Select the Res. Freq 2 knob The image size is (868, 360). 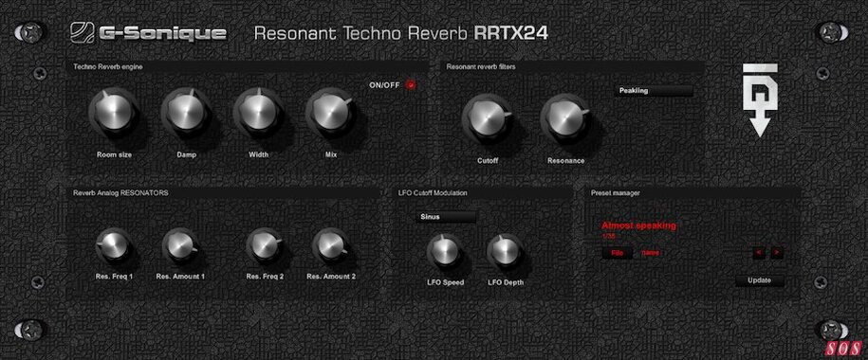pos(264,246)
